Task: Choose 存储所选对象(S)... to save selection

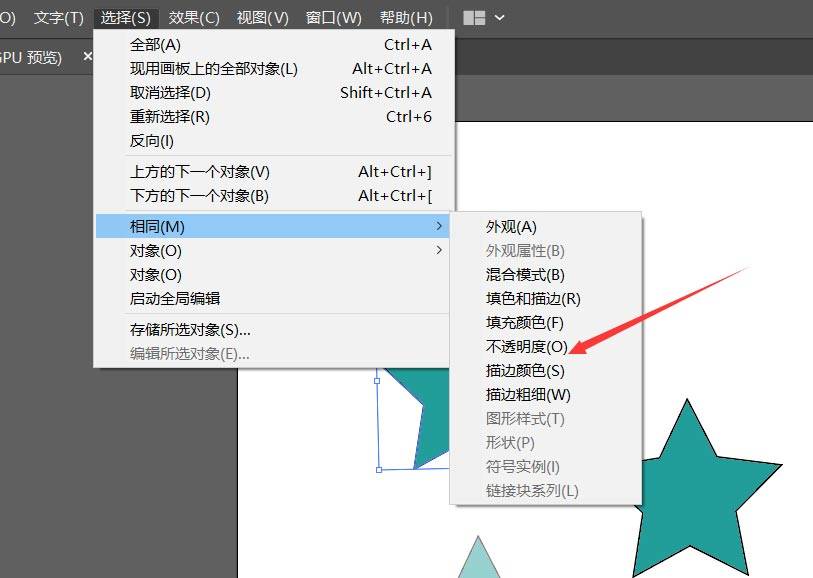Action: (x=190, y=330)
